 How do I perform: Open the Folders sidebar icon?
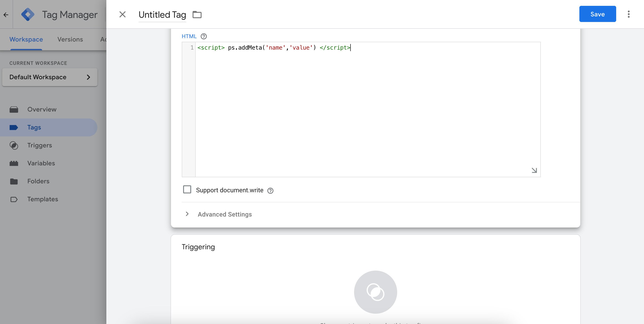[14, 181]
